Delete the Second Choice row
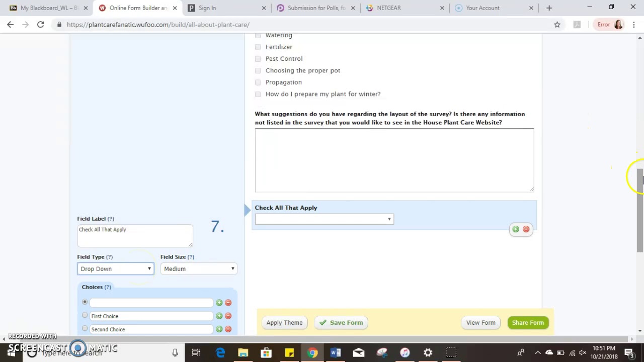644x362 pixels. [228, 329]
